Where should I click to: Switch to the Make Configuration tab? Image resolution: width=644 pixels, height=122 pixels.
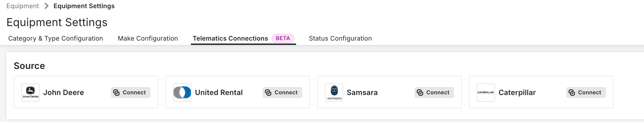148,38
